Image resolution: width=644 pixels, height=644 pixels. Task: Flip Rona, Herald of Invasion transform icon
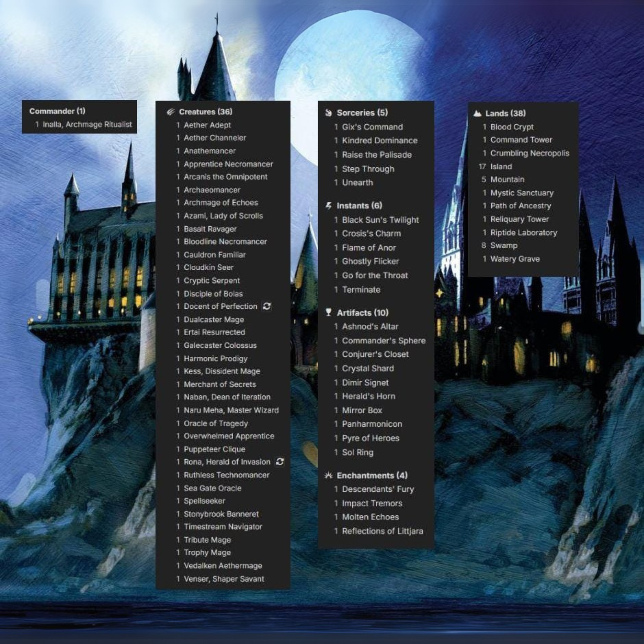tap(280, 462)
